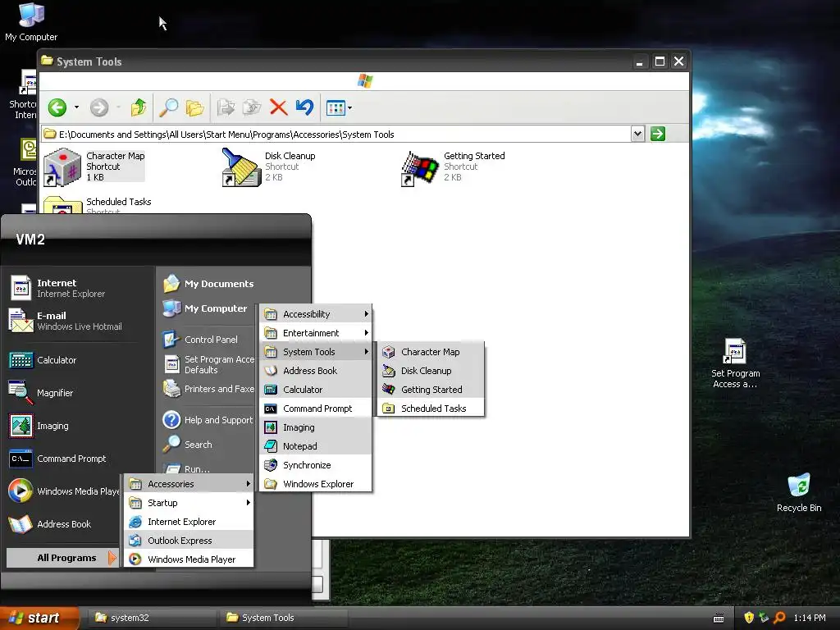The width and height of the screenshot is (840, 630).
Task: Launch Windows Media Player in programs list
Action: pos(189,559)
